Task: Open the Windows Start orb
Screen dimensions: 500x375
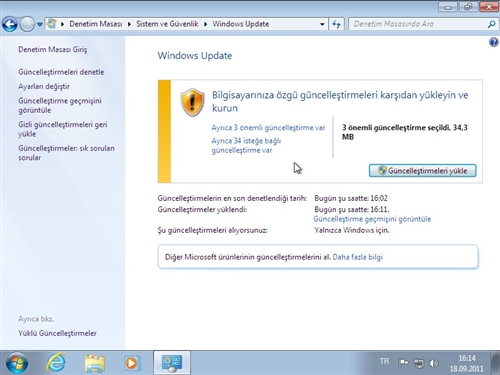Action: [17, 363]
